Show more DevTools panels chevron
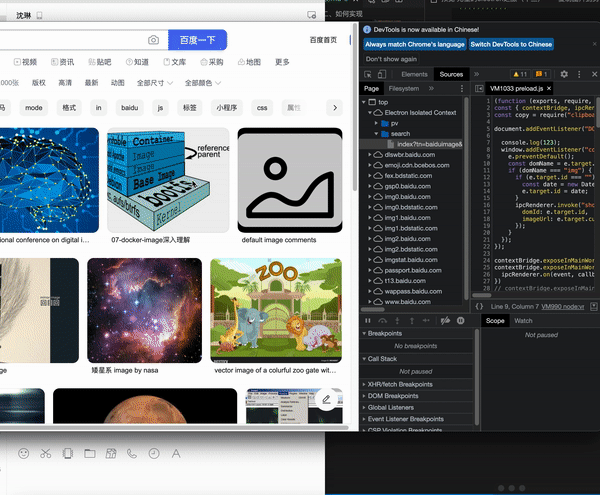The image size is (600, 495). (x=476, y=74)
